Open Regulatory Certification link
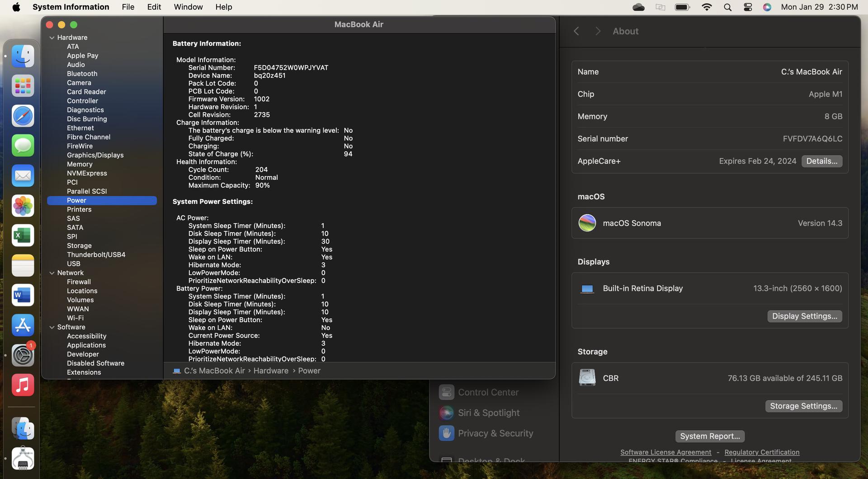The image size is (868, 479). pyautogui.click(x=762, y=452)
